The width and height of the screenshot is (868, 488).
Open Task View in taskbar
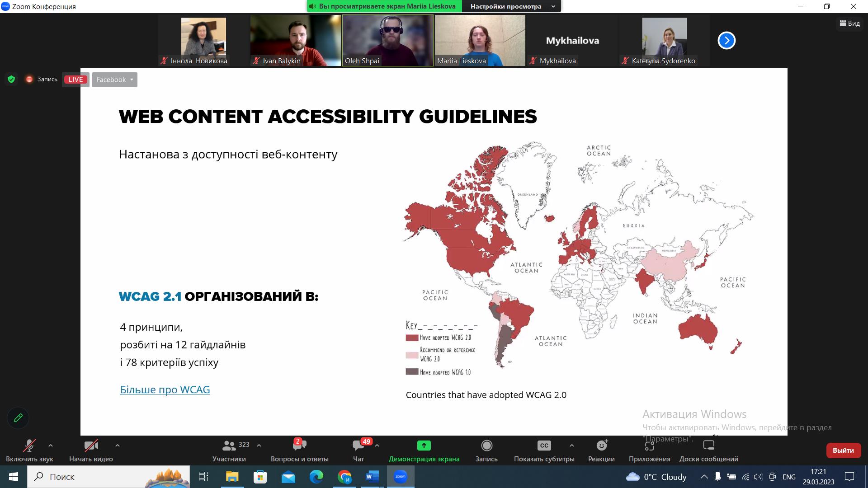203,477
